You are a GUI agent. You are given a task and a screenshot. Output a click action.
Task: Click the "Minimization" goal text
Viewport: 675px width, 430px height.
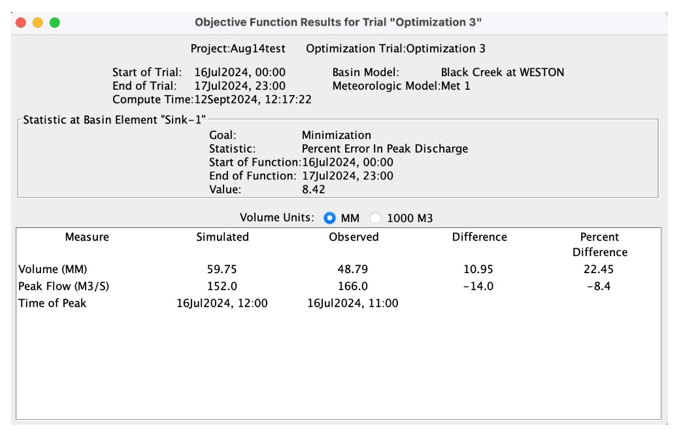pyautogui.click(x=336, y=135)
